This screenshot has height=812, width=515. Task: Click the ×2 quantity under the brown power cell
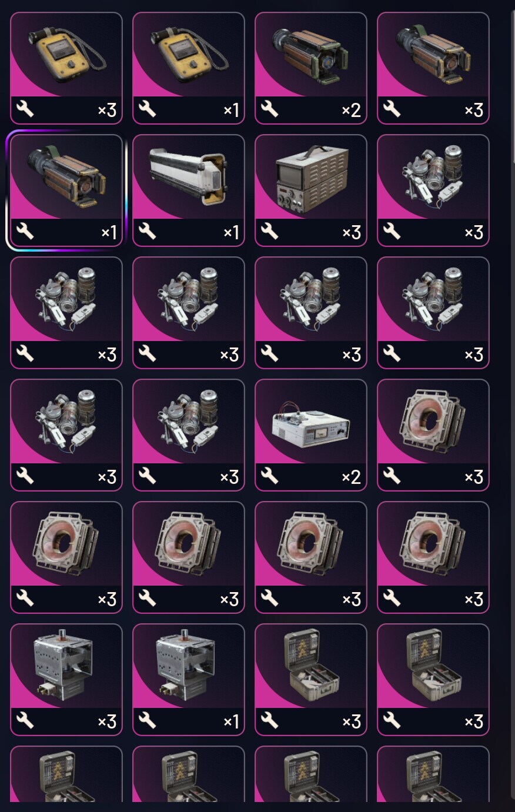[351, 109]
